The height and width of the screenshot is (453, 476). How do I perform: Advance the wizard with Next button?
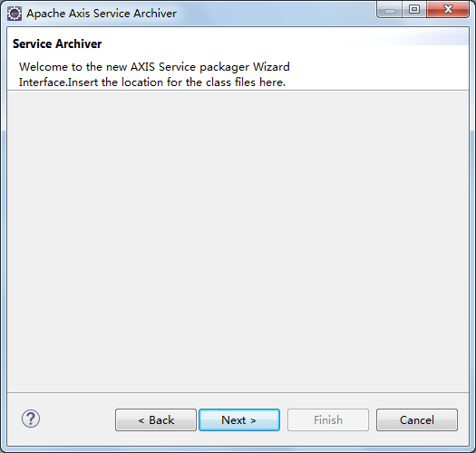pos(239,419)
